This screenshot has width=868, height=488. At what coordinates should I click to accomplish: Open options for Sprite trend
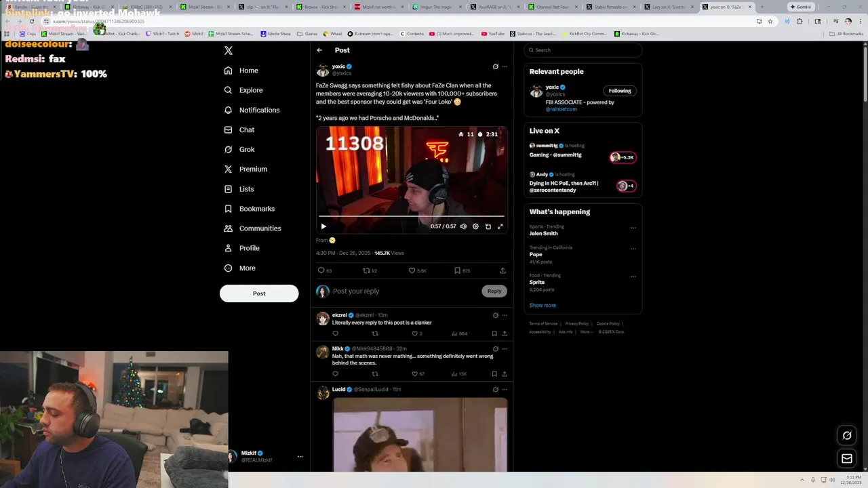point(633,277)
